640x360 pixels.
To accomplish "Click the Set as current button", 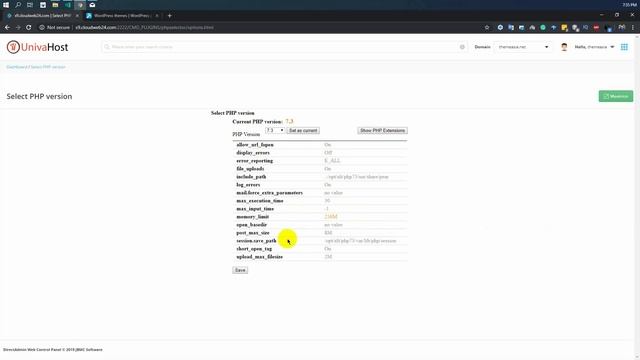I will [x=303, y=131].
